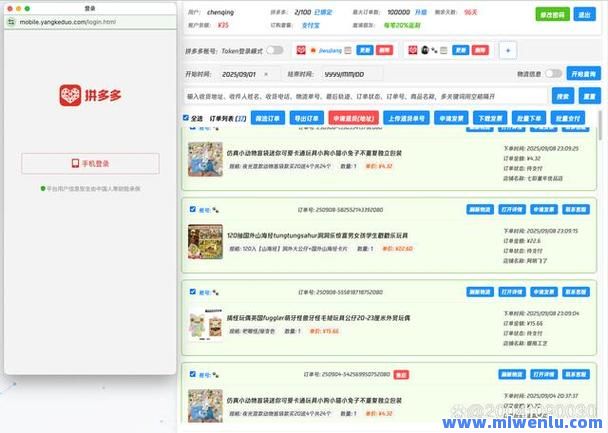This screenshot has height=433, width=608.
Task: Click 打开详情 for order 250908-582552143392080
Action: (512, 210)
